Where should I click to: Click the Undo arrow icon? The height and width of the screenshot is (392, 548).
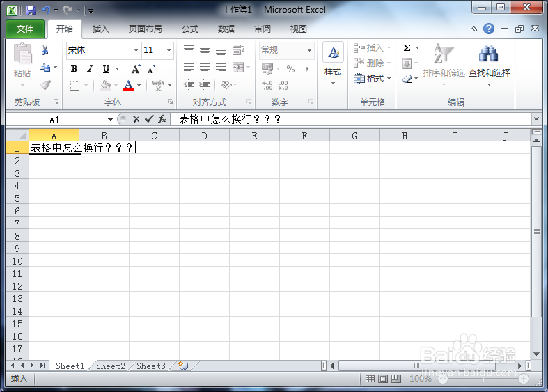(x=46, y=10)
